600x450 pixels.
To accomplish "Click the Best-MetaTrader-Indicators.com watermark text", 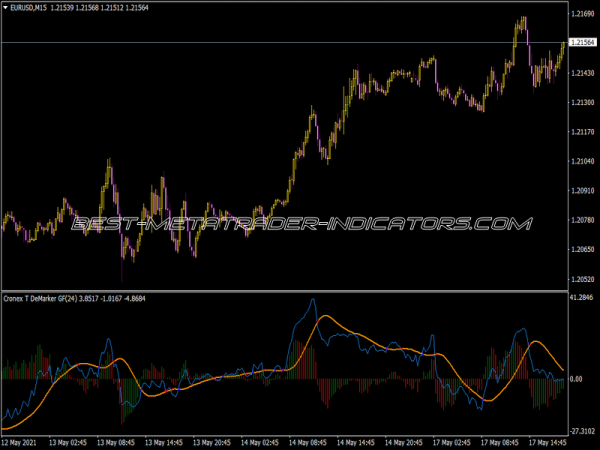I will click(x=300, y=224).
